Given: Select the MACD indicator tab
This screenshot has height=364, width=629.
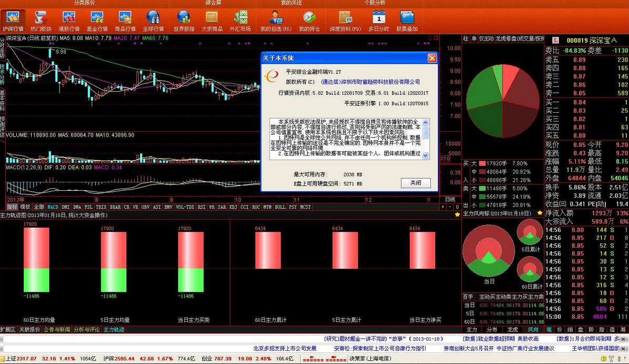Looking at the screenshot, I should point(53,207).
